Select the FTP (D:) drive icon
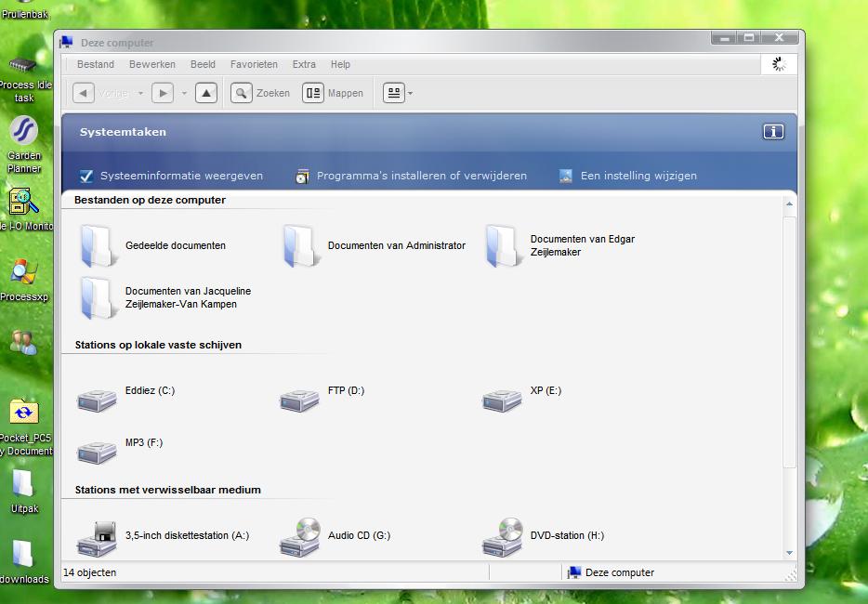868x604 pixels. point(299,399)
